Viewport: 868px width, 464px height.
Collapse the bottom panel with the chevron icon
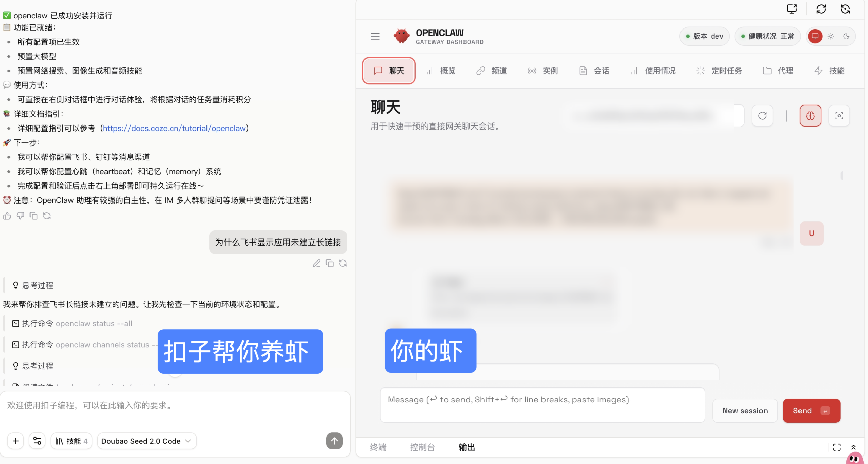[854, 447]
